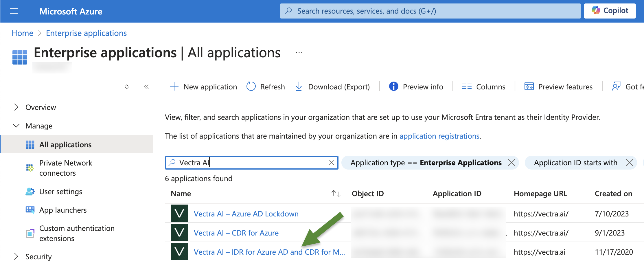Open App launchers menu item

coord(63,210)
